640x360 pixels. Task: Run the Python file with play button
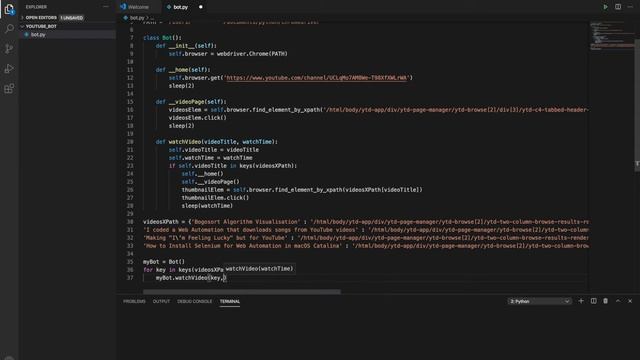605,7
